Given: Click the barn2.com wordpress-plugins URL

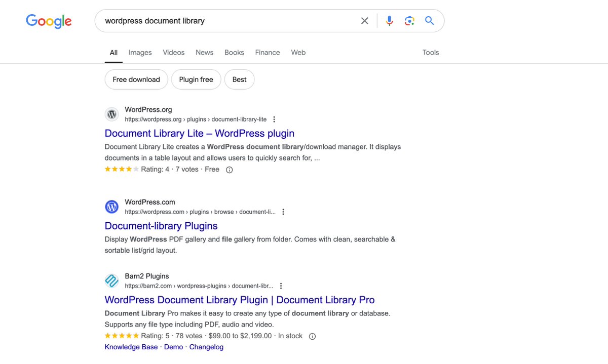Looking at the screenshot, I should 199,286.
